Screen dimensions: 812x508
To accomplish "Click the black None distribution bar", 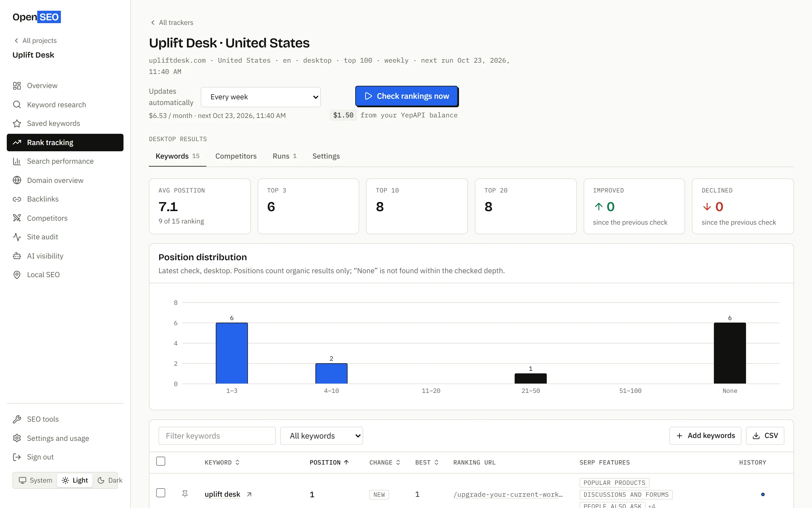I will (730, 353).
